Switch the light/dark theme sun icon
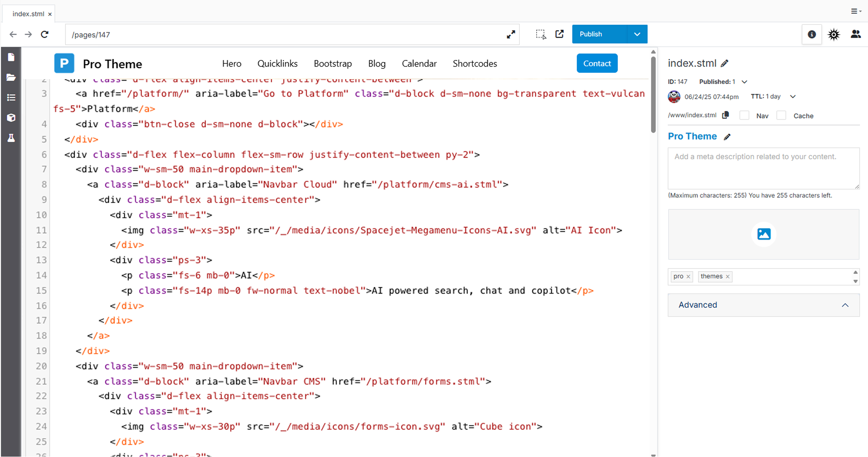The height and width of the screenshot is (457, 868). pos(834,34)
